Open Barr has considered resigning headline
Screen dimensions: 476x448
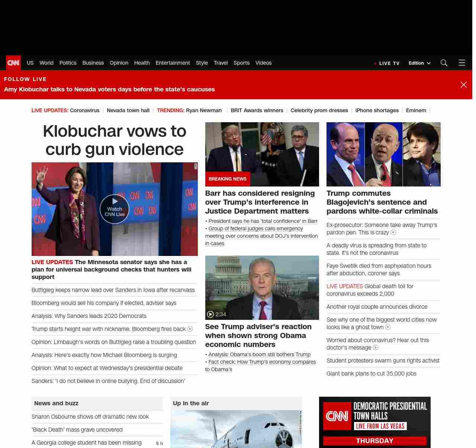click(260, 202)
